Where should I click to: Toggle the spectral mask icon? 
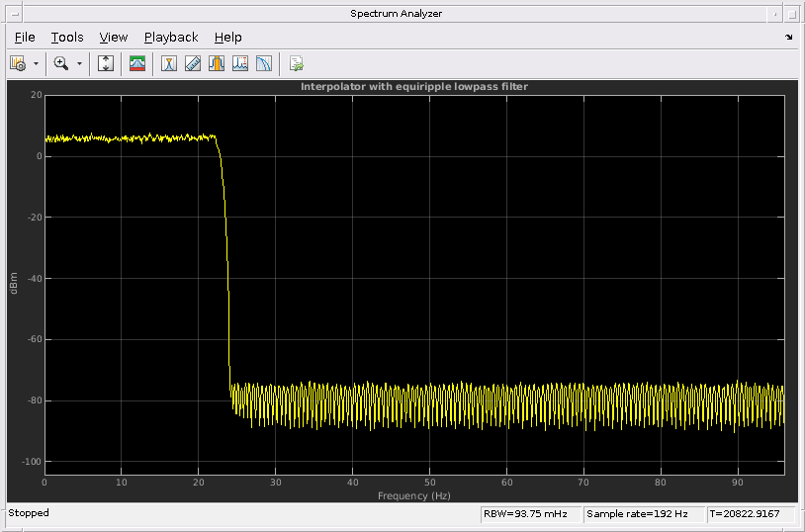(x=137, y=63)
